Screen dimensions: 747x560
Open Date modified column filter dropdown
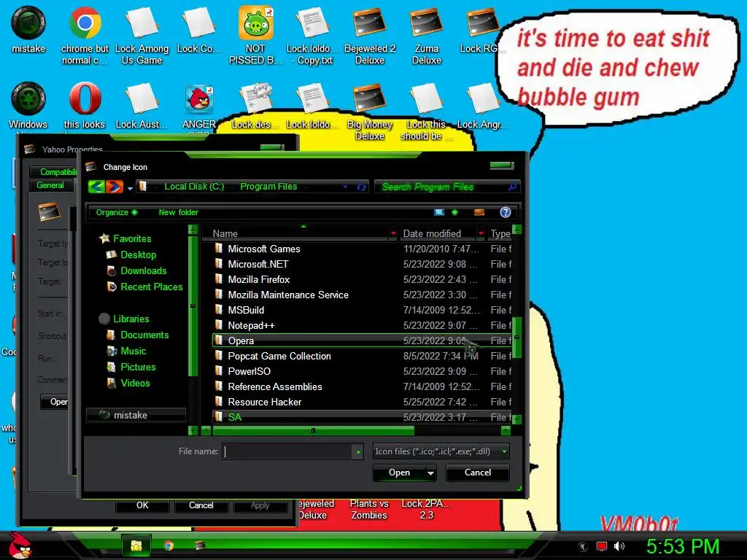481,233
